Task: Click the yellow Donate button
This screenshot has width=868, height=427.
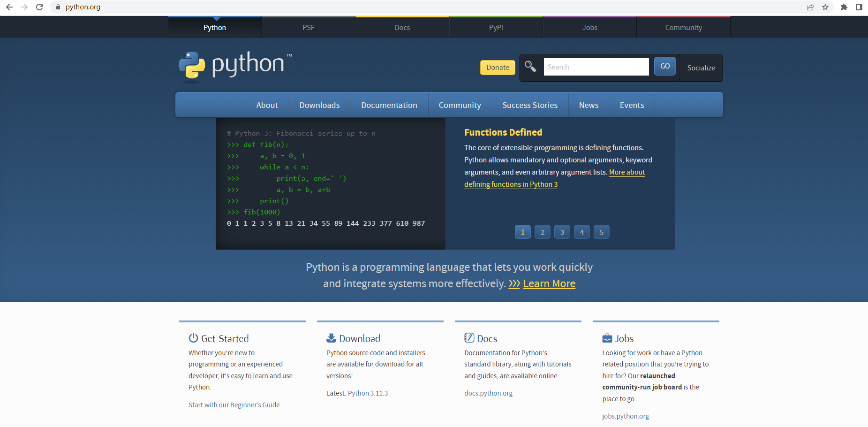Action: pyautogui.click(x=498, y=68)
